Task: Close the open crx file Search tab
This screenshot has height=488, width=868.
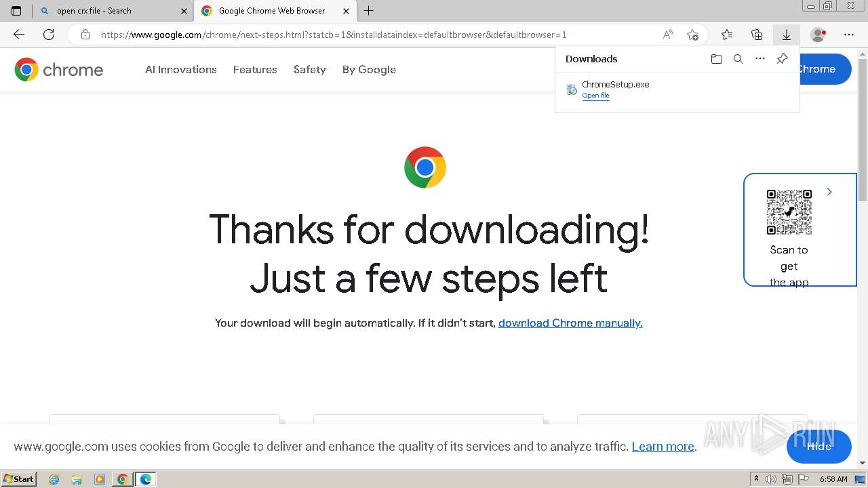Action: (184, 11)
